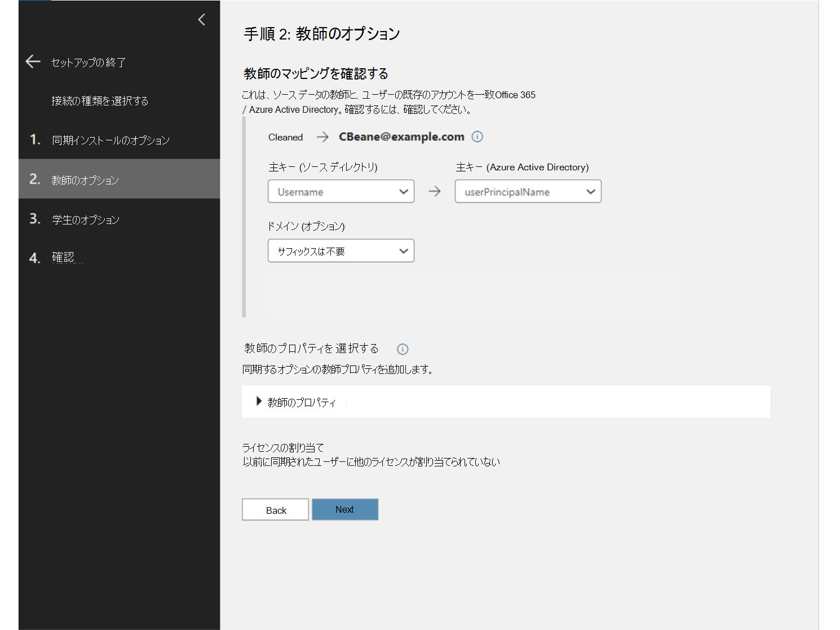840x630 pixels.
Task: Open the userPrincipalName Azure AD dropdown
Action: point(528,192)
